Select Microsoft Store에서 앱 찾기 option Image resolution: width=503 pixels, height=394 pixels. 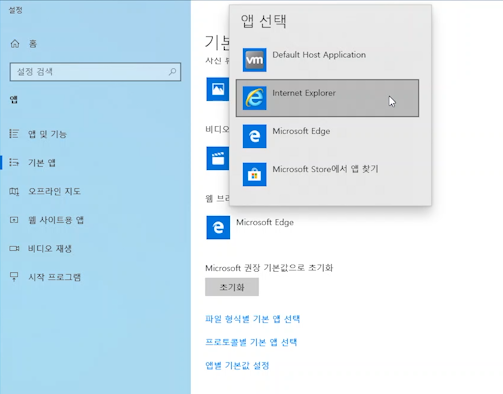pos(325,169)
